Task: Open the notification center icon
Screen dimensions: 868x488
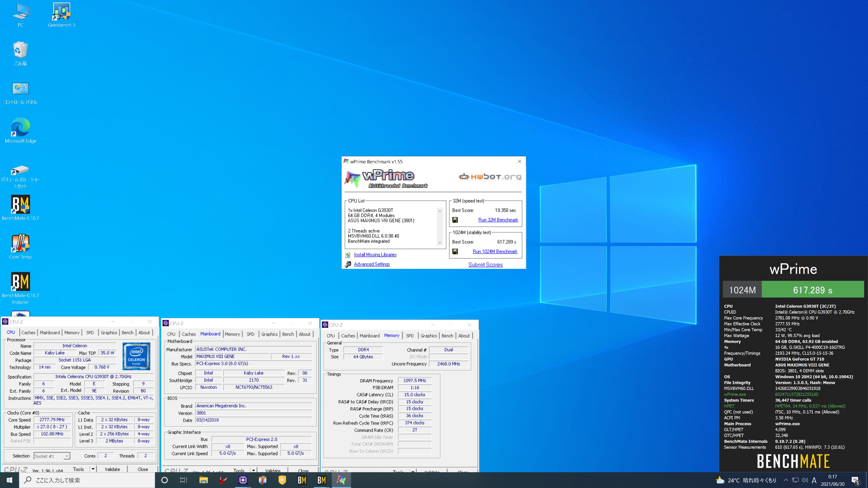Action: click(x=856, y=480)
